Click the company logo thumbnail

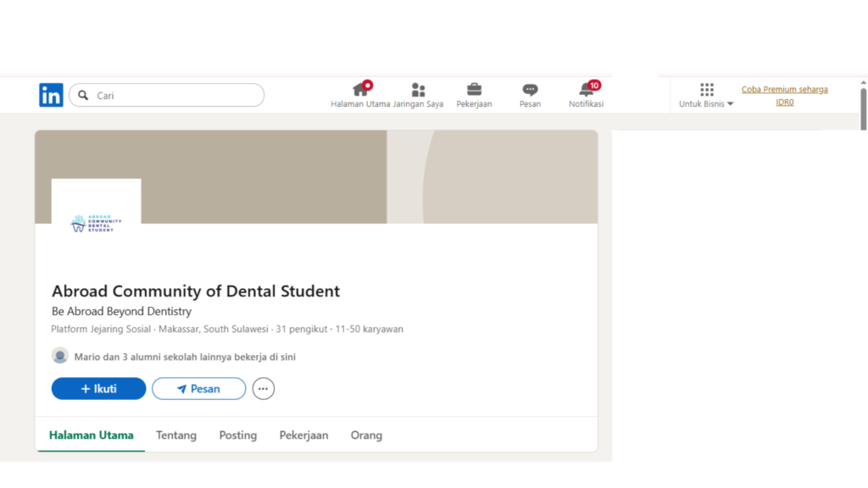(x=96, y=223)
